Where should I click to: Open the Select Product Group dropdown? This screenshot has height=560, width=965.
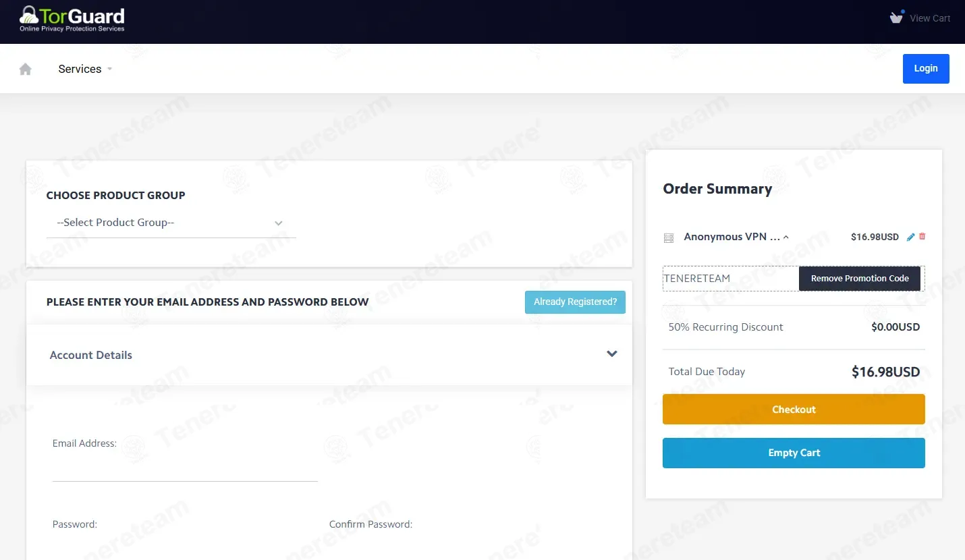pyautogui.click(x=171, y=223)
